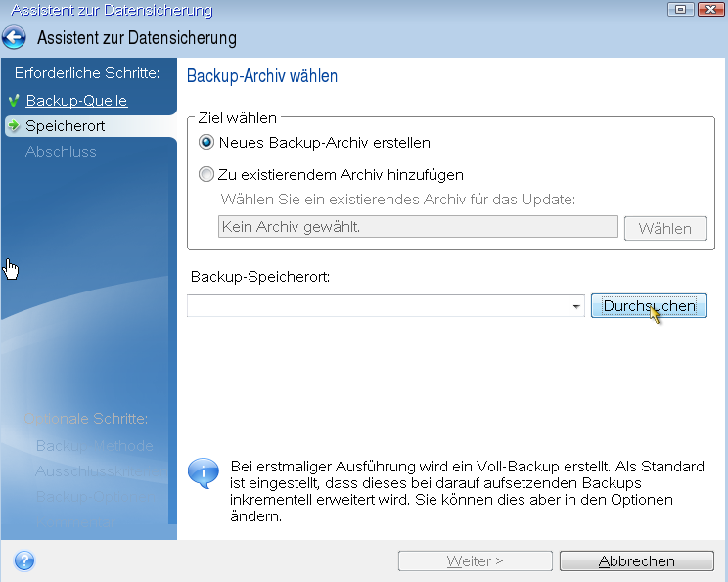
Task: Click the blue back arrow icon
Action: pyautogui.click(x=14, y=39)
